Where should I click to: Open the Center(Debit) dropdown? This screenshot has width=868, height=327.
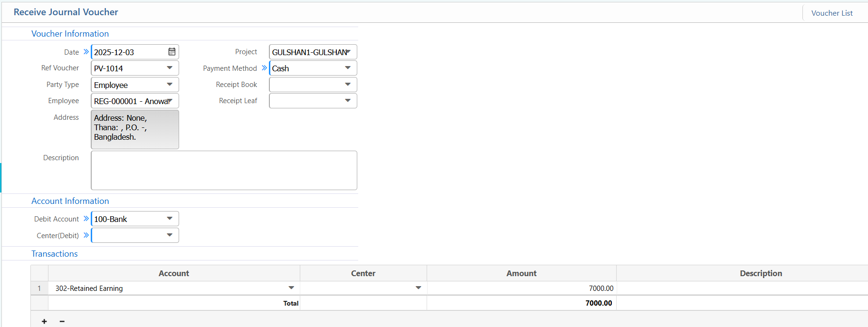click(x=170, y=235)
